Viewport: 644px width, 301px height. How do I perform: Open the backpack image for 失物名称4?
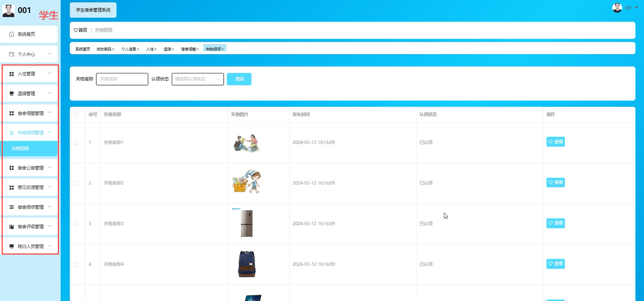point(247,264)
